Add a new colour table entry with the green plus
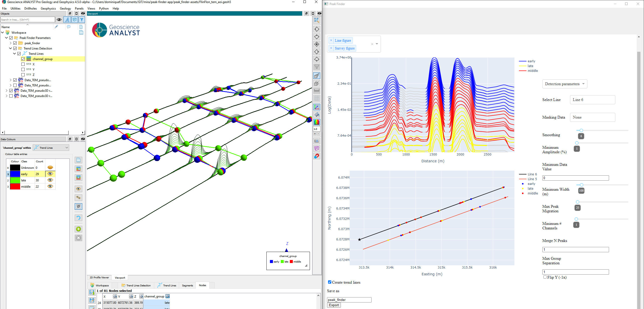 (x=78, y=229)
